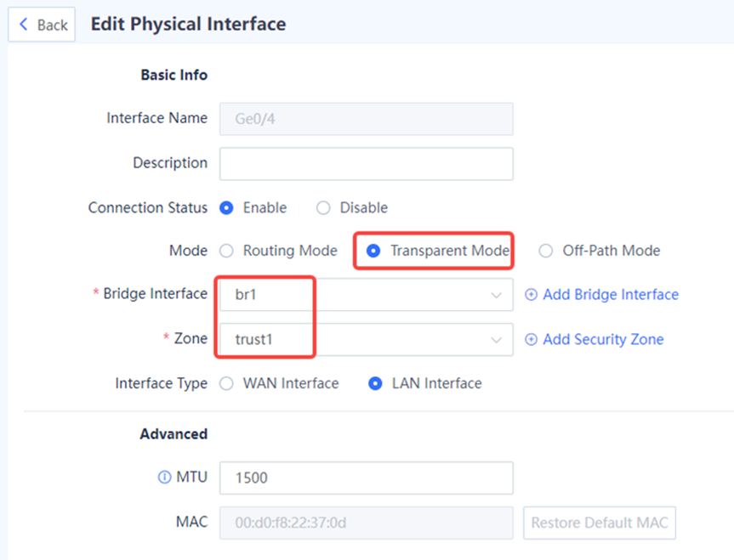The width and height of the screenshot is (734, 560).
Task: Expand Zone dropdown chevron arrow
Action: click(496, 340)
